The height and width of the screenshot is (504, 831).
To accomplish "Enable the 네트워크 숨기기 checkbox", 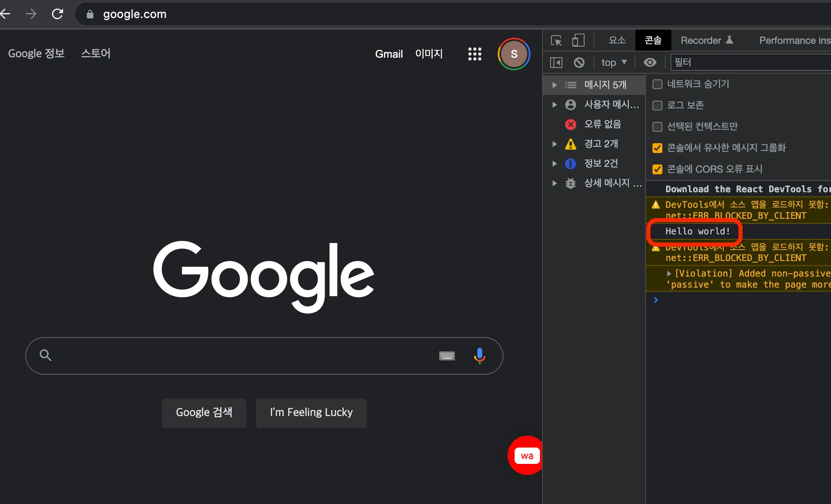I will point(657,84).
